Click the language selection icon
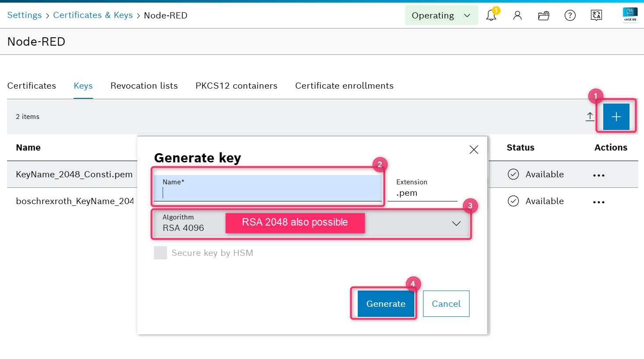This screenshot has width=644, height=359. [x=596, y=16]
